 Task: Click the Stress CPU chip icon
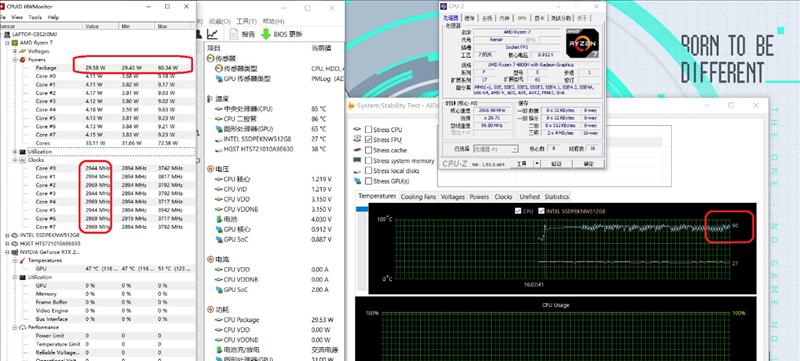pos(357,130)
